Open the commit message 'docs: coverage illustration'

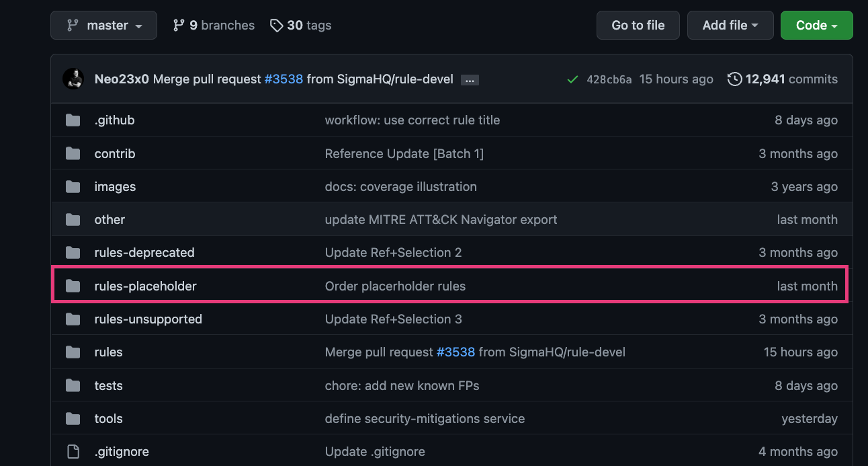(x=400, y=186)
